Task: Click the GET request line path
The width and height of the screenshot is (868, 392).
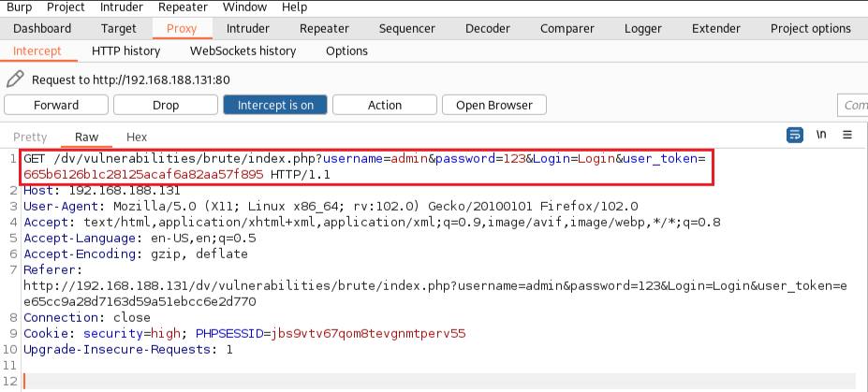Action: [x=188, y=159]
